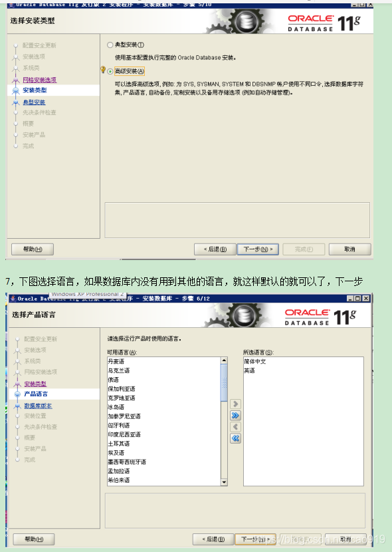
Task: Remove selected language with single left arrow
Action: 236,427
